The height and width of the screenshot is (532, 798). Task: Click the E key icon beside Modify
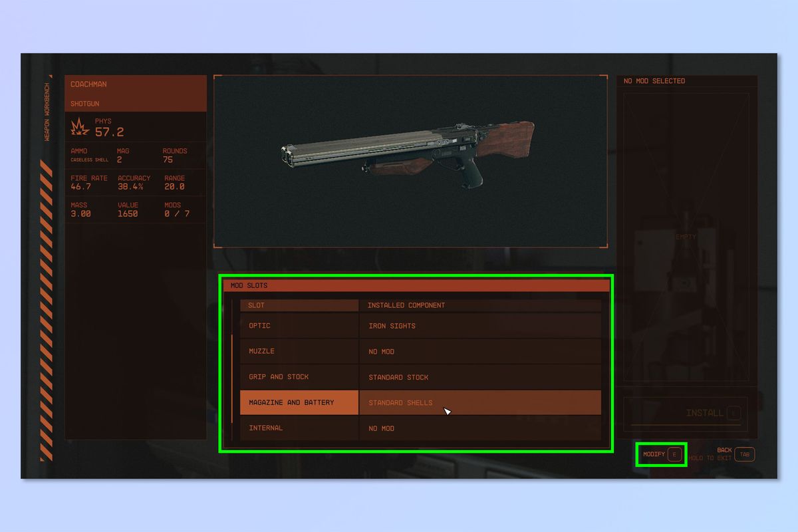pyautogui.click(x=676, y=454)
